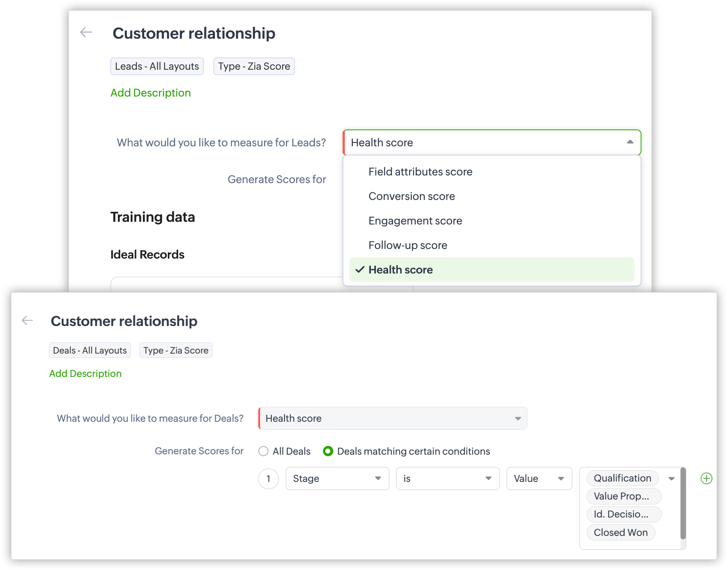Select Follow-up score option
728x570 pixels.
[x=408, y=245]
